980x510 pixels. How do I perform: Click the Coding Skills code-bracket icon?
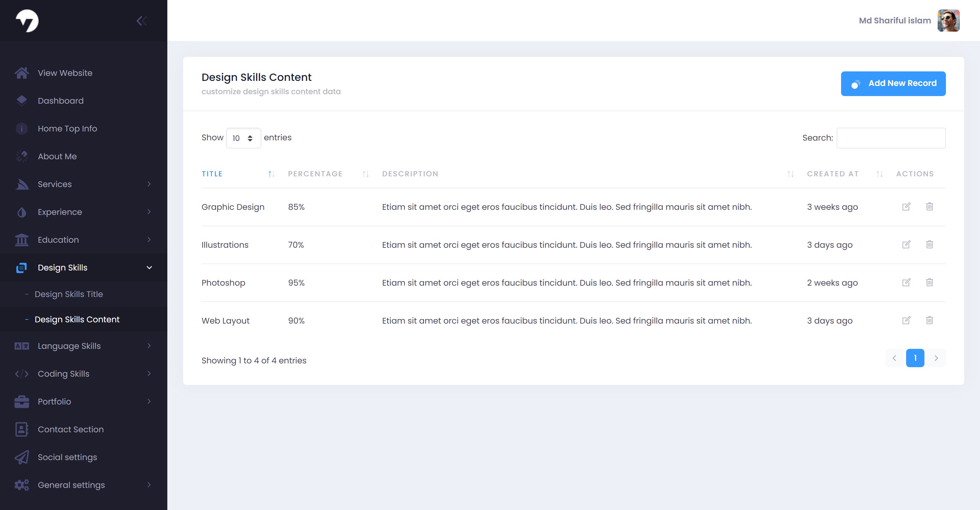[22, 373]
